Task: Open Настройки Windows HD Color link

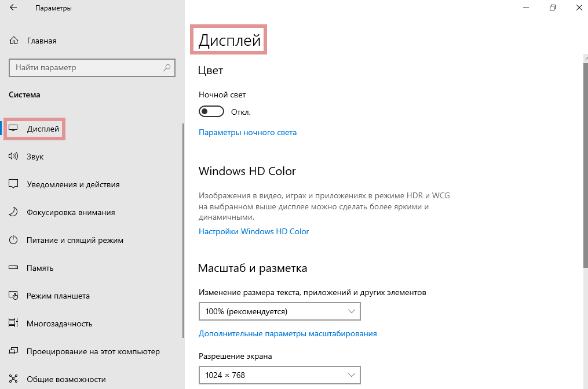Action: pyautogui.click(x=254, y=231)
